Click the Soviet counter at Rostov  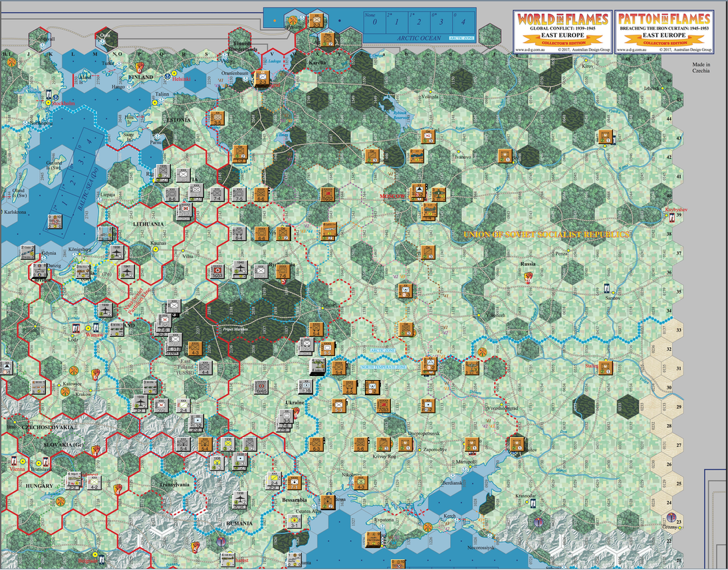(517, 444)
